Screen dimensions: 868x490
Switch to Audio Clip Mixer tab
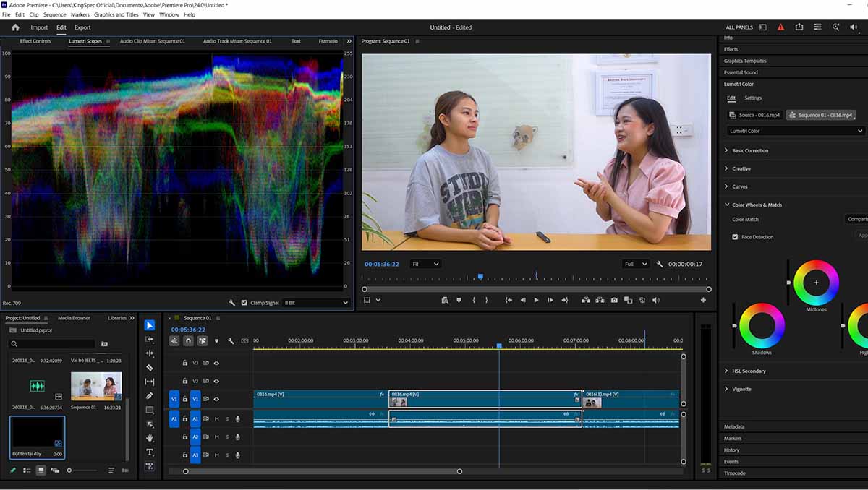pyautogui.click(x=153, y=41)
